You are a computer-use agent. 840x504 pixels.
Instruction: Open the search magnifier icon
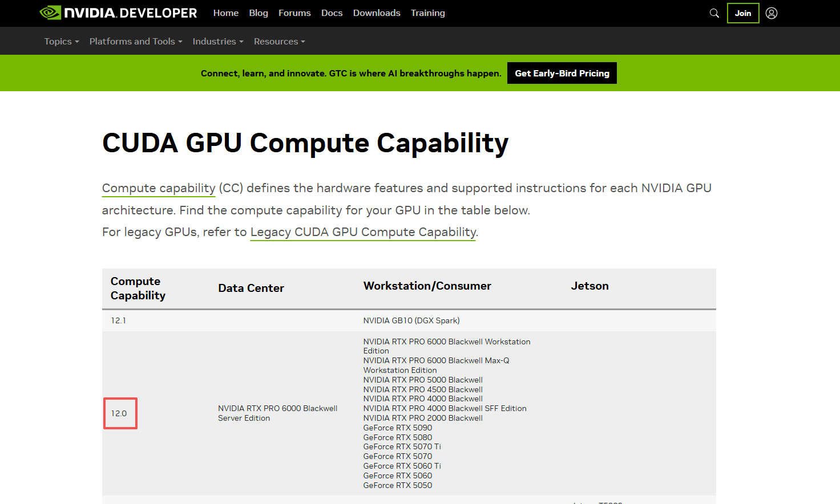(714, 13)
